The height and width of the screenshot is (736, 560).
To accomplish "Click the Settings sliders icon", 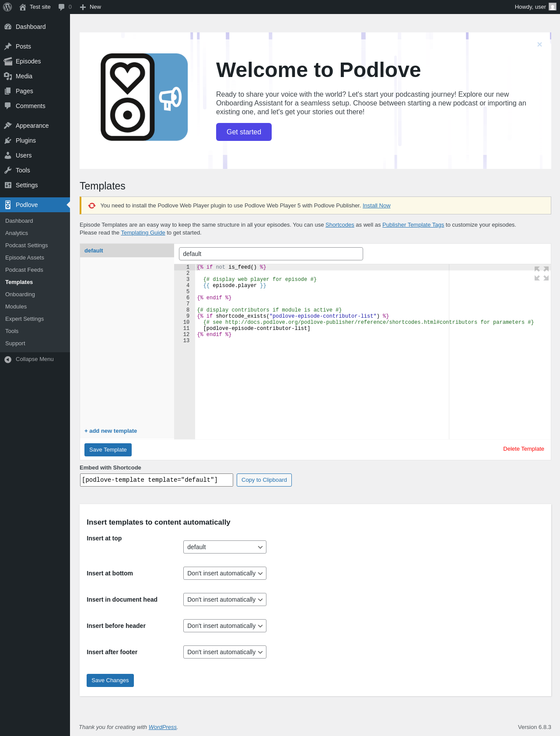I will pos(8,185).
